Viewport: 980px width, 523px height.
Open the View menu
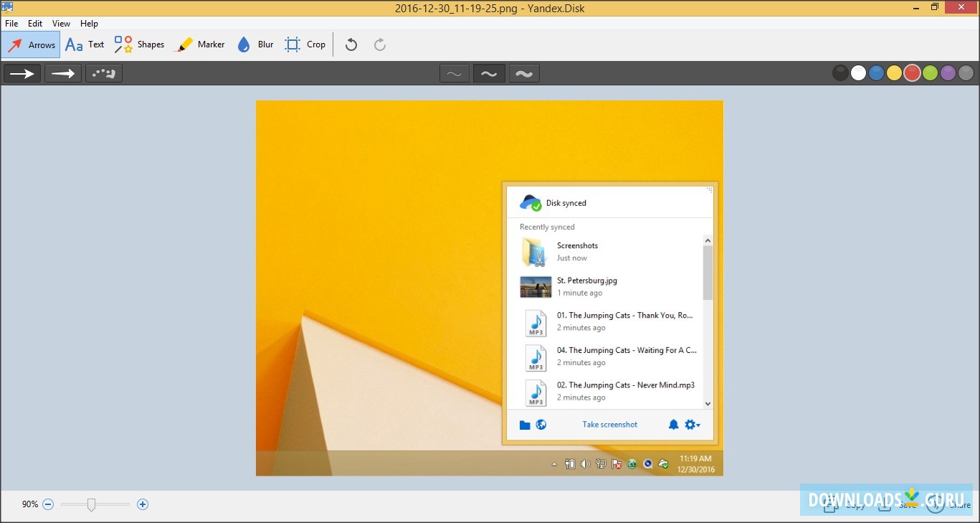(61, 24)
